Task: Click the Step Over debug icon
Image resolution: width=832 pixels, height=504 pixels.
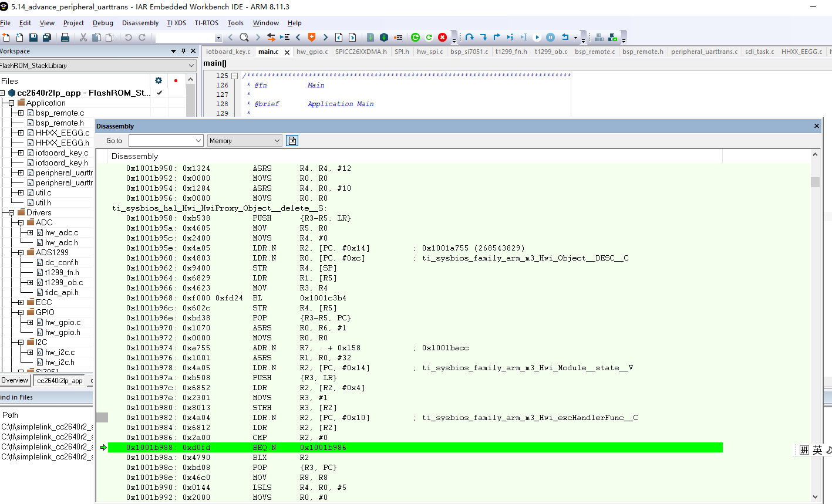Action: pos(469,38)
